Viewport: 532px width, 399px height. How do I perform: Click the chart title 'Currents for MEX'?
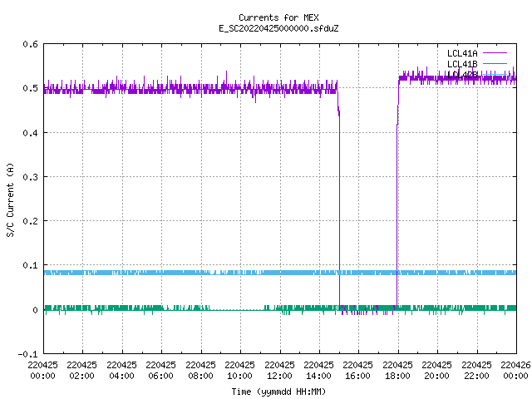point(278,17)
